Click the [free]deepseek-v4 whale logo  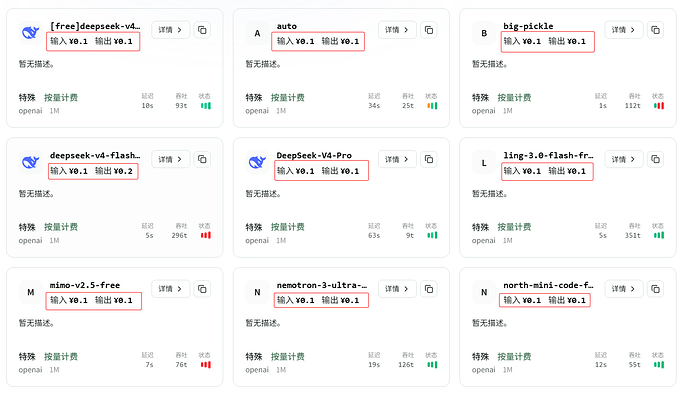[30, 33]
